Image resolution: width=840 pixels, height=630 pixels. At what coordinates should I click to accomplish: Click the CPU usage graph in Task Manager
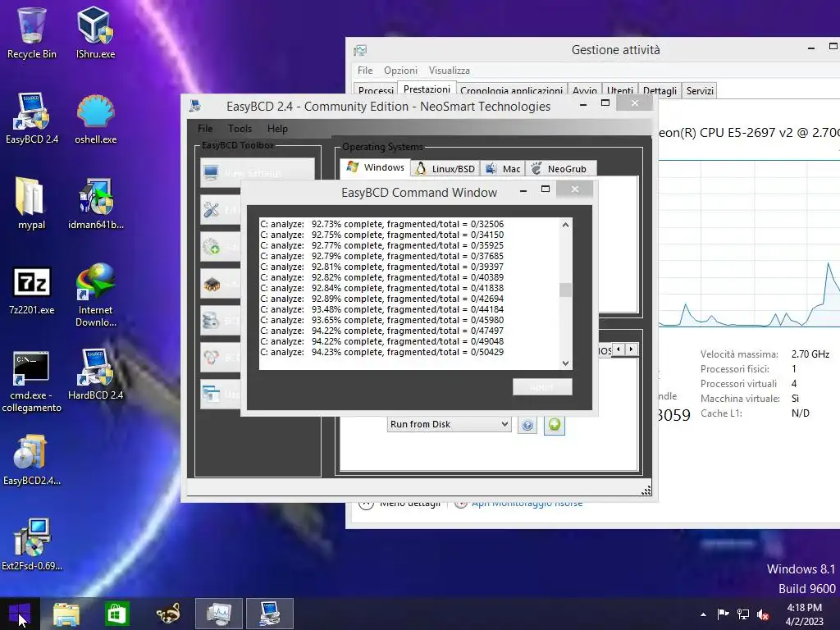click(x=749, y=244)
